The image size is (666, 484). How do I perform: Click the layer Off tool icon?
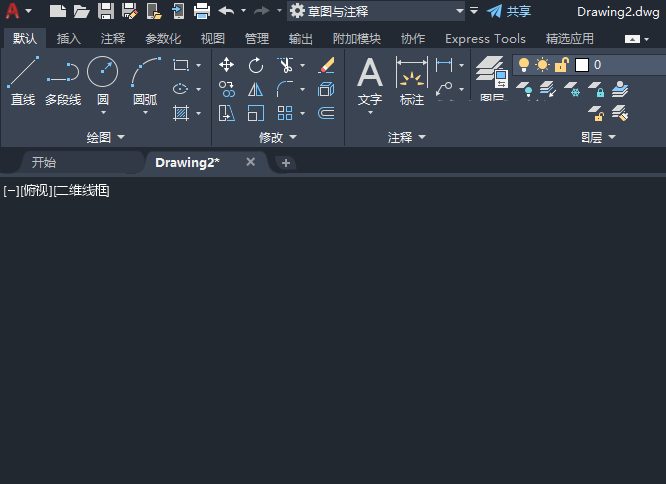[x=524, y=90]
